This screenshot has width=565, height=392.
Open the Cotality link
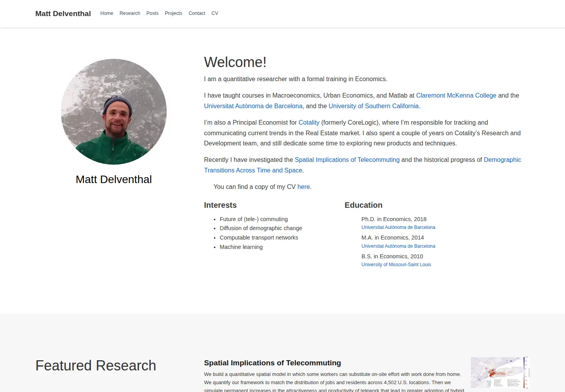point(309,122)
